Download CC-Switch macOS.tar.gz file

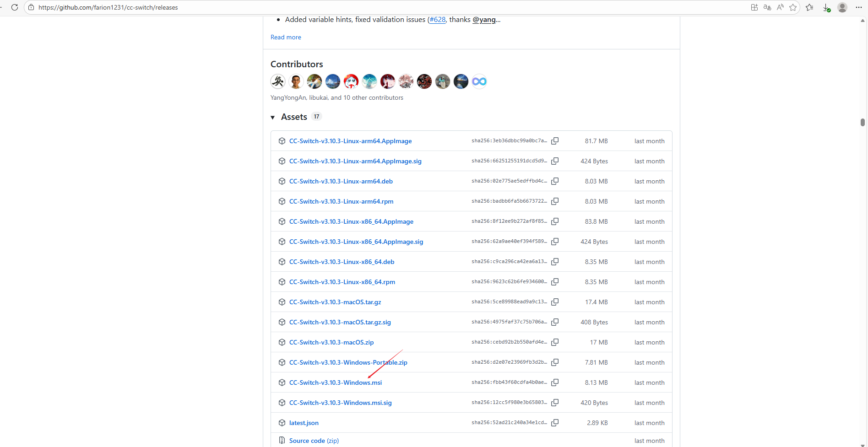click(335, 302)
